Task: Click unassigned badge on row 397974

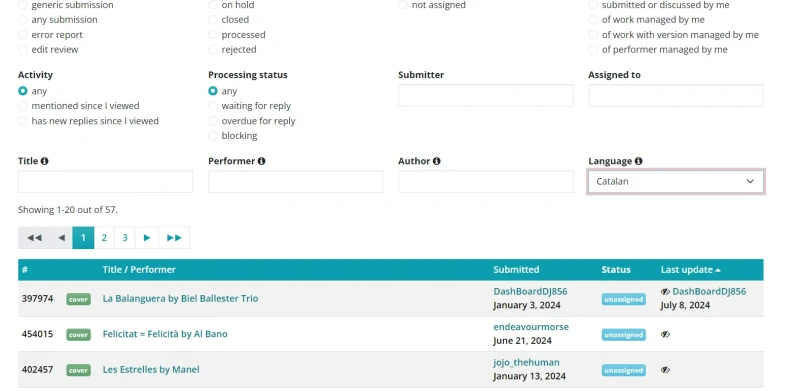Action: (623, 300)
